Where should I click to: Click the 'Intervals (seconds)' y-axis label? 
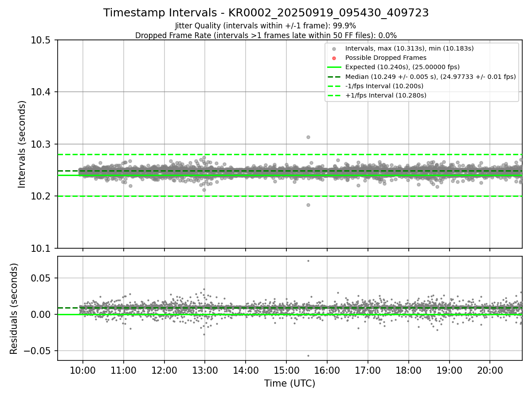pos(23,144)
